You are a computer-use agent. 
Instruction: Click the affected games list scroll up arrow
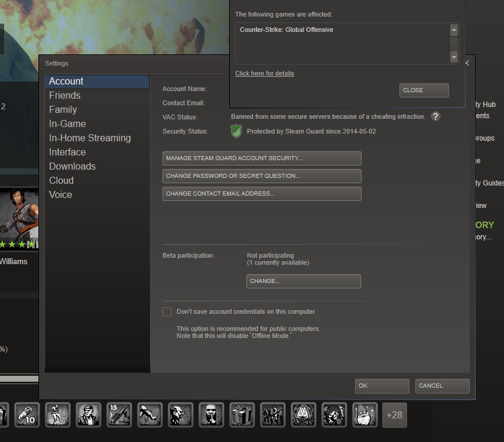[454, 30]
